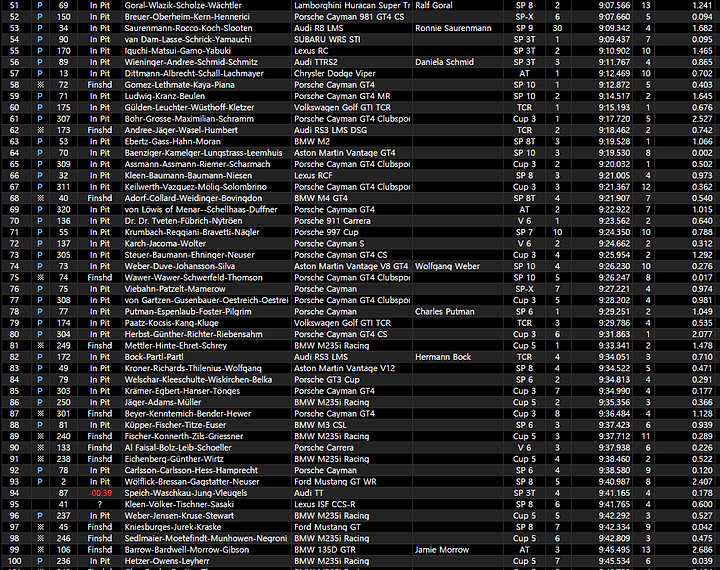Click BMW 135D GTR car cell
This screenshot has width=720, height=570.
tap(325, 550)
